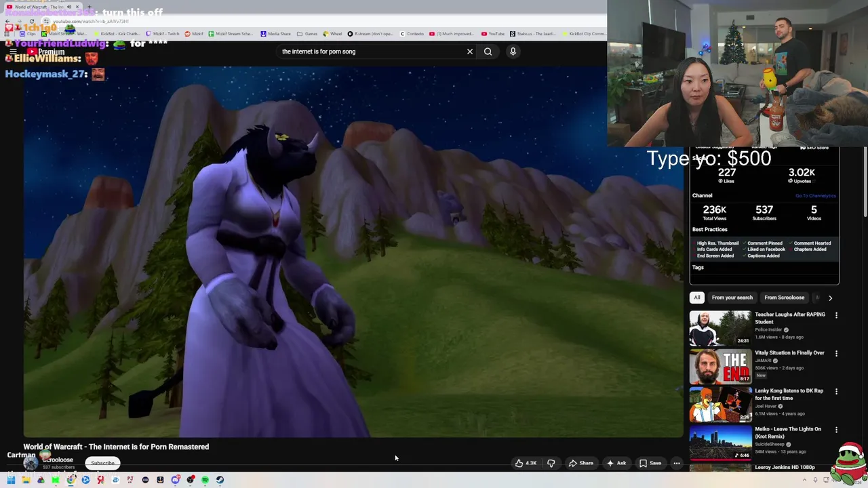Viewport: 868px width, 488px height.
Task: Click the 3.02K Upvotes stat
Action: coord(802,176)
